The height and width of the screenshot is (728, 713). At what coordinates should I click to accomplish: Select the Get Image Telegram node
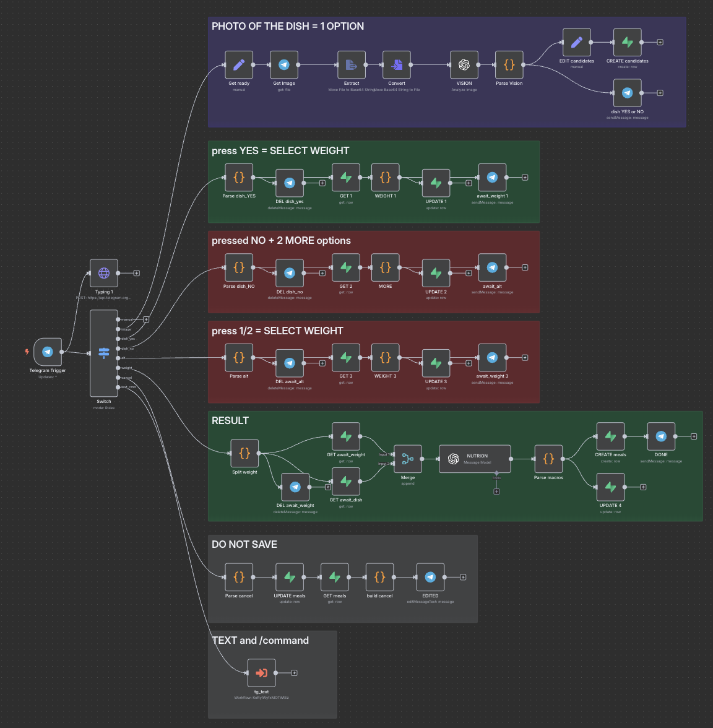click(284, 65)
